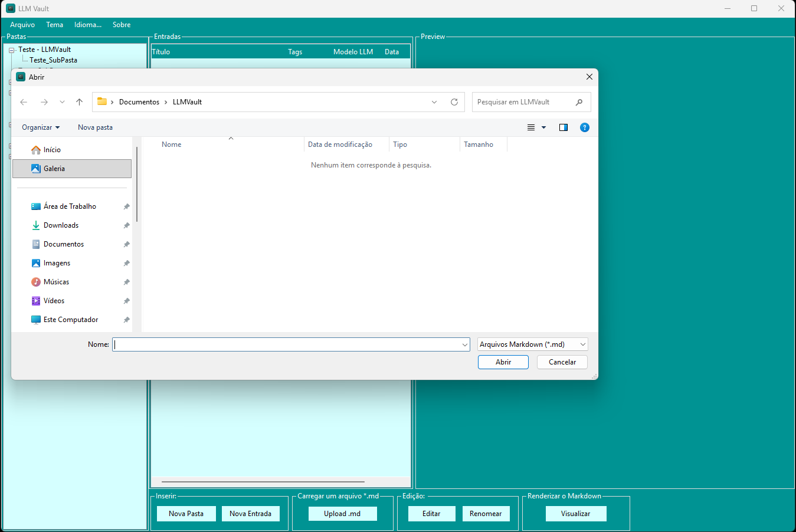Toggle the preview pane icon

[x=564, y=127]
